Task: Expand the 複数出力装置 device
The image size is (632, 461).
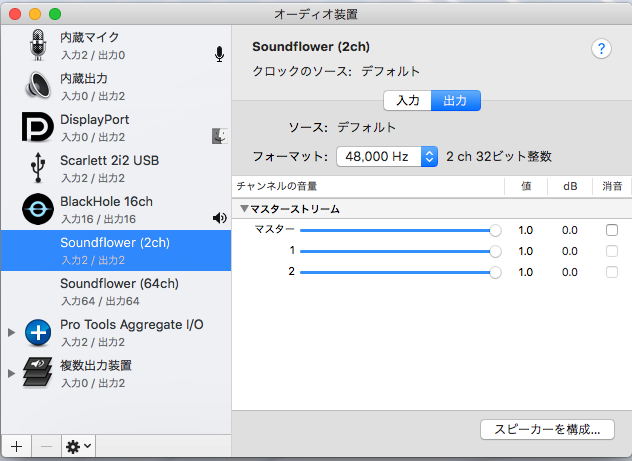Action: [x=12, y=373]
